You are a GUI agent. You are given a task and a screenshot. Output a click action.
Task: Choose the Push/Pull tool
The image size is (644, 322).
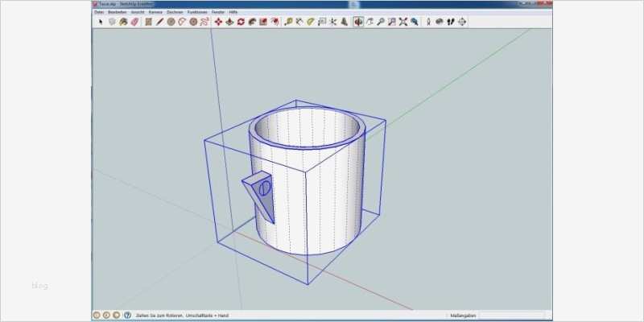[x=229, y=22]
